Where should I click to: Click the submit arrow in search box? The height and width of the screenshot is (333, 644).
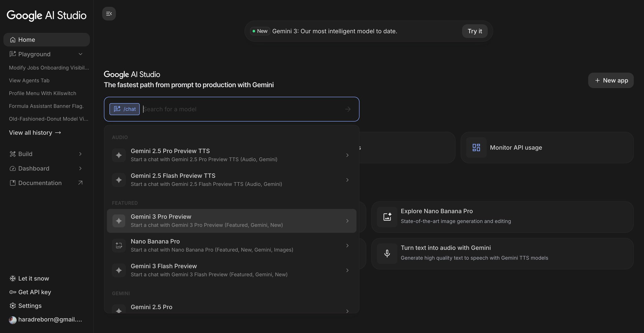point(348,109)
